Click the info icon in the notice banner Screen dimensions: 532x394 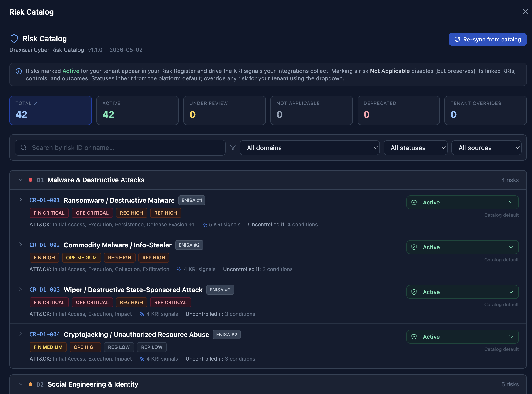point(18,71)
